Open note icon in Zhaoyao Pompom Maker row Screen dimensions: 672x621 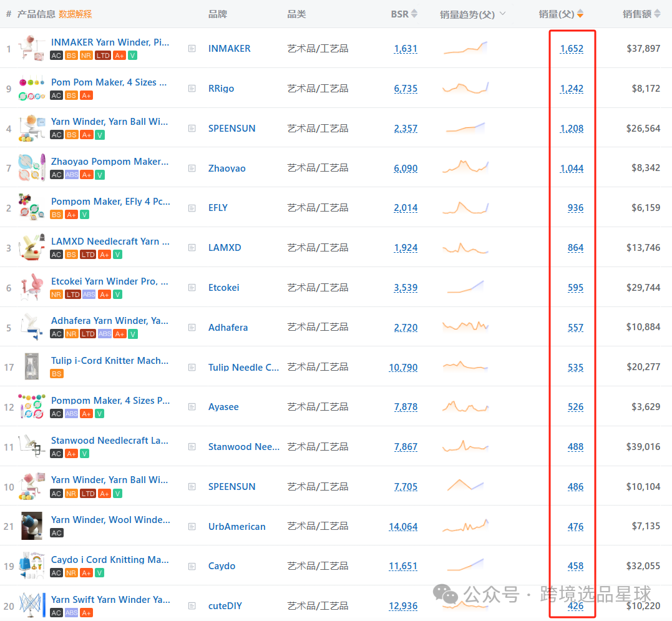(192, 168)
